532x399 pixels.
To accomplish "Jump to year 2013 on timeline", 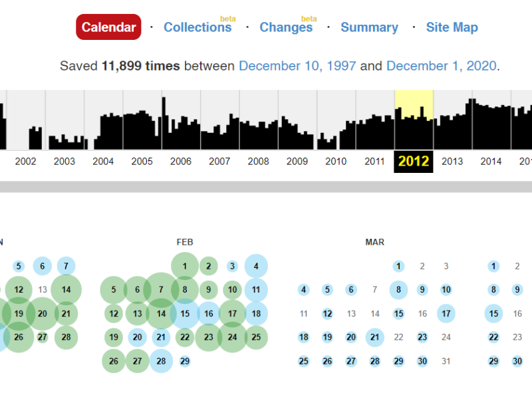I will pyautogui.click(x=452, y=162).
